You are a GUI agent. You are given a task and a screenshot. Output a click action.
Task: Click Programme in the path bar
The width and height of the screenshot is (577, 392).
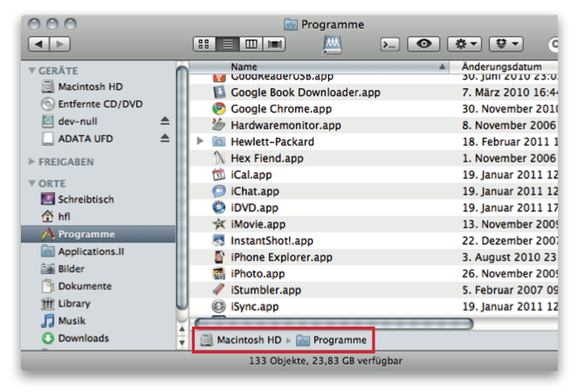tap(332, 340)
